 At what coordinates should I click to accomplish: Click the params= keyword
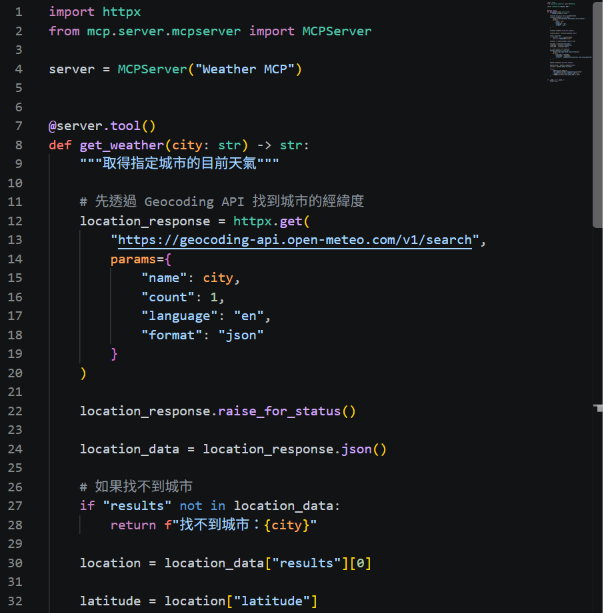click(x=137, y=259)
